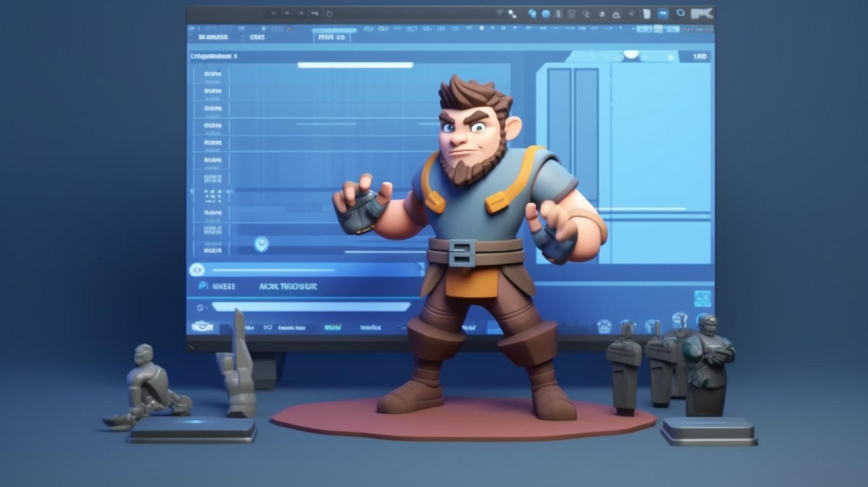This screenshot has width=868, height=487.
Task: Click the green highlighted label in bottom bar
Action: pos(332,328)
